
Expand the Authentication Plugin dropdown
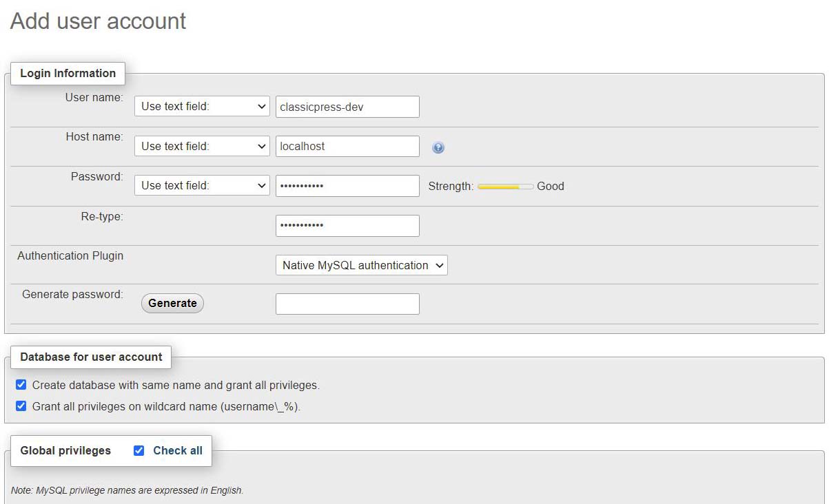pyautogui.click(x=361, y=265)
